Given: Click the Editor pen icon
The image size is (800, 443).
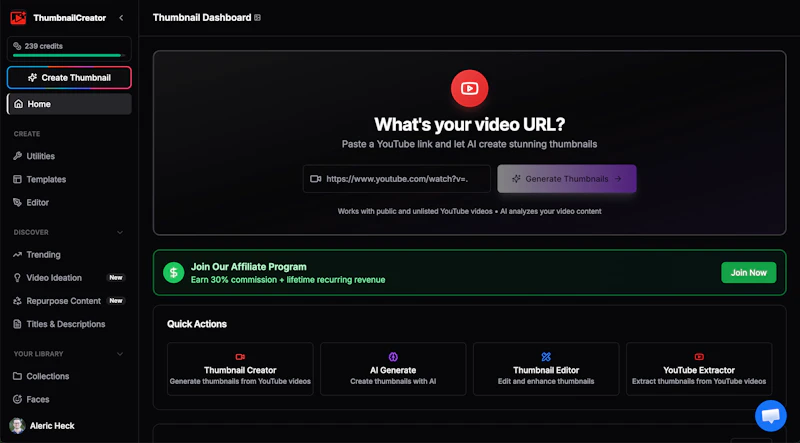Looking at the screenshot, I should [17, 203].
